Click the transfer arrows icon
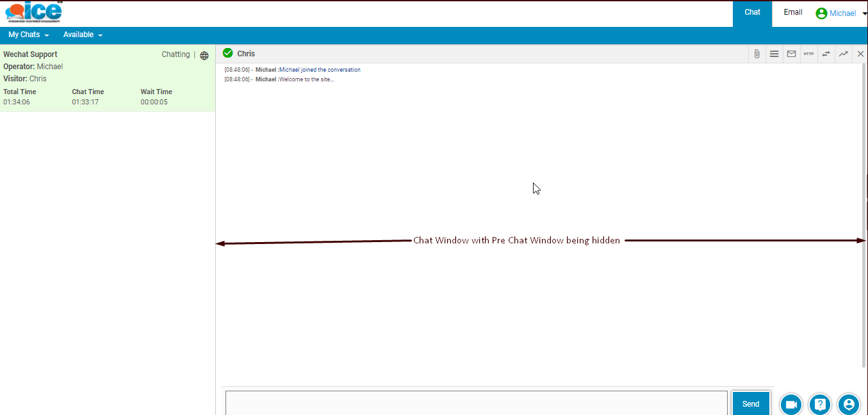 826,54
